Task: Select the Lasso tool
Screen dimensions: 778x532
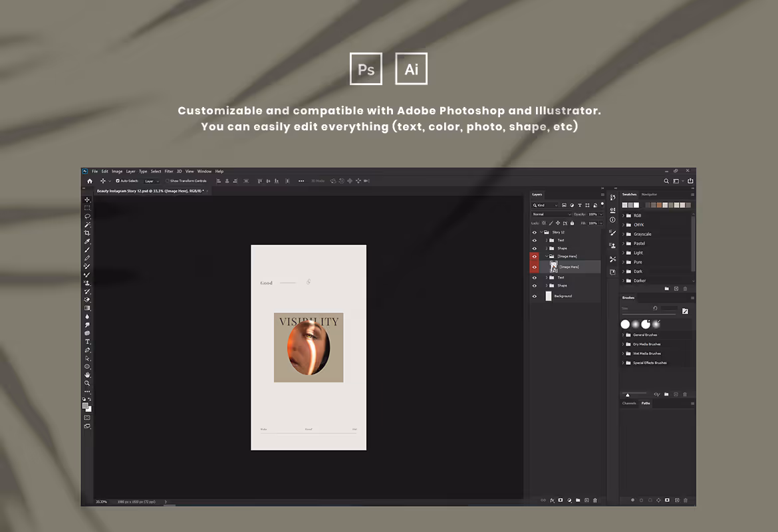Action: [87, 216]
